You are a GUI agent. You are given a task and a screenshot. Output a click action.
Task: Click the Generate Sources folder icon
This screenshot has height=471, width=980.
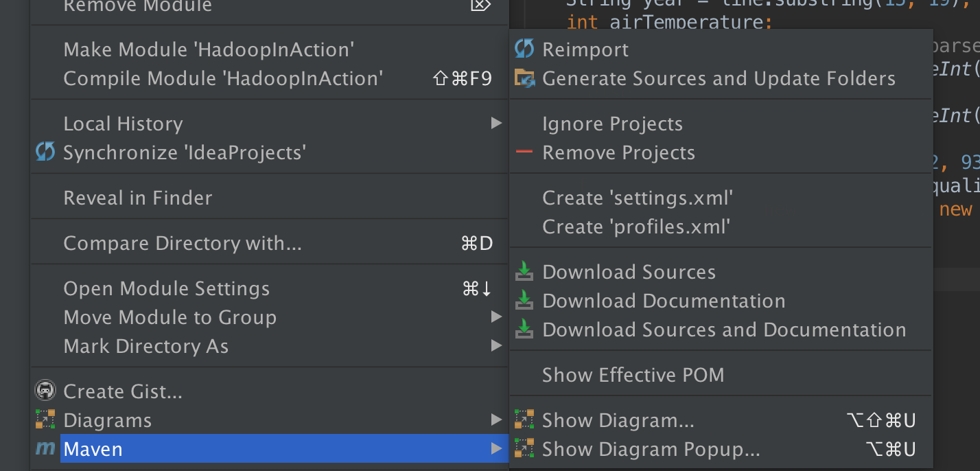[x=524, y=78]
